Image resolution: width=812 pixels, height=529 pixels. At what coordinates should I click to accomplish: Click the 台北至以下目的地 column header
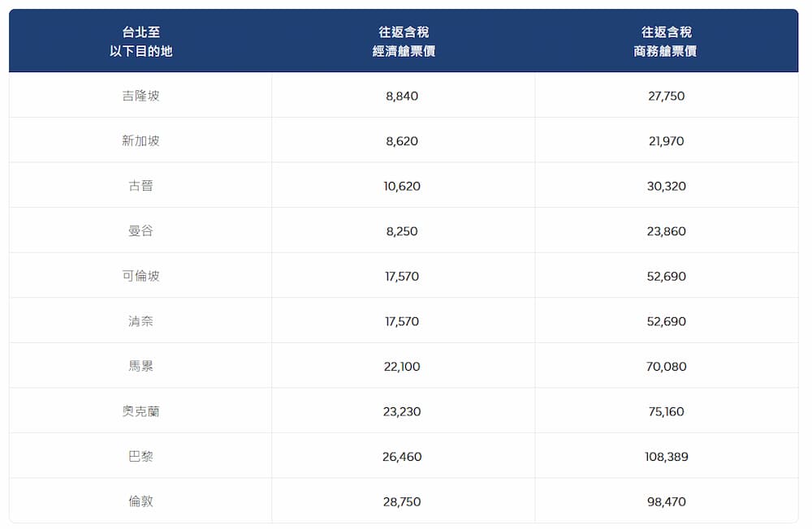pos(140,41)
